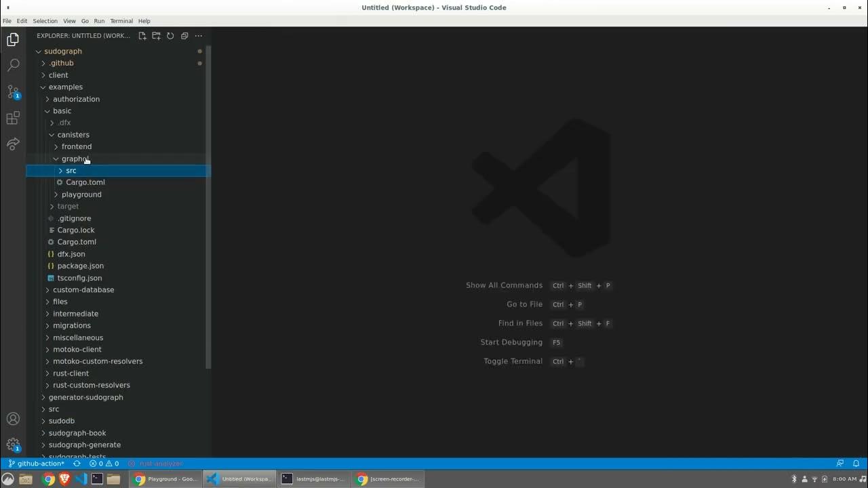Click the clock showing 8:00 AM
The width and height of the screenshot is (868, 488).
pos(844,479)
